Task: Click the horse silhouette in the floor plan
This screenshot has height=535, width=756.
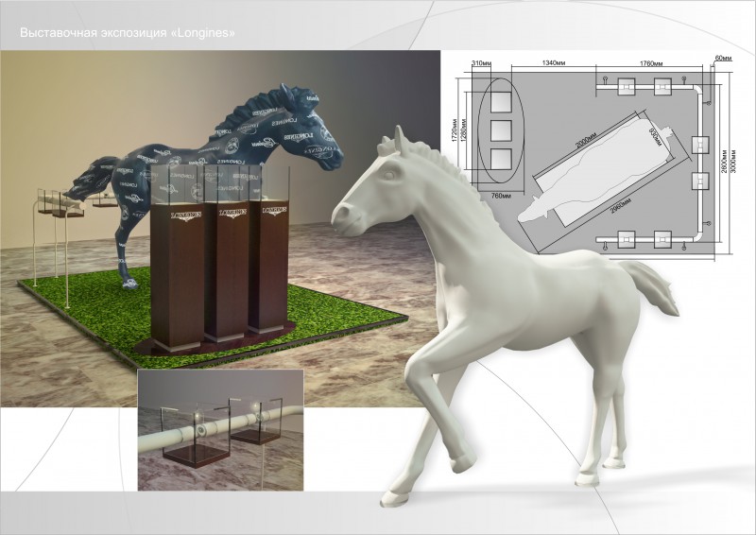Action: pyautogui.click(x=595, y=171)
